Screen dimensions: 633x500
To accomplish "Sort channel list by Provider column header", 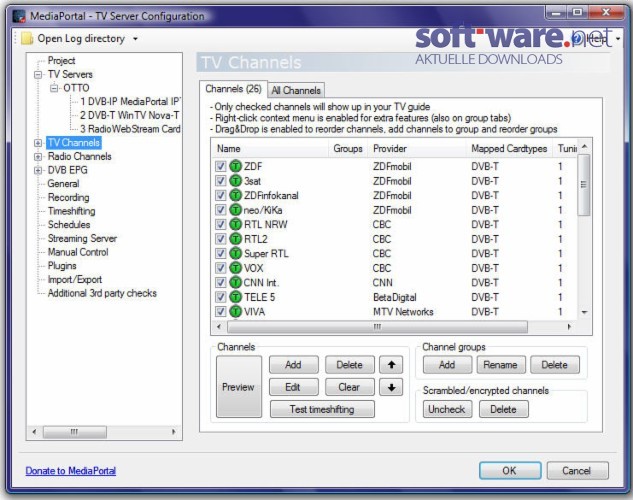I will 417,149.
